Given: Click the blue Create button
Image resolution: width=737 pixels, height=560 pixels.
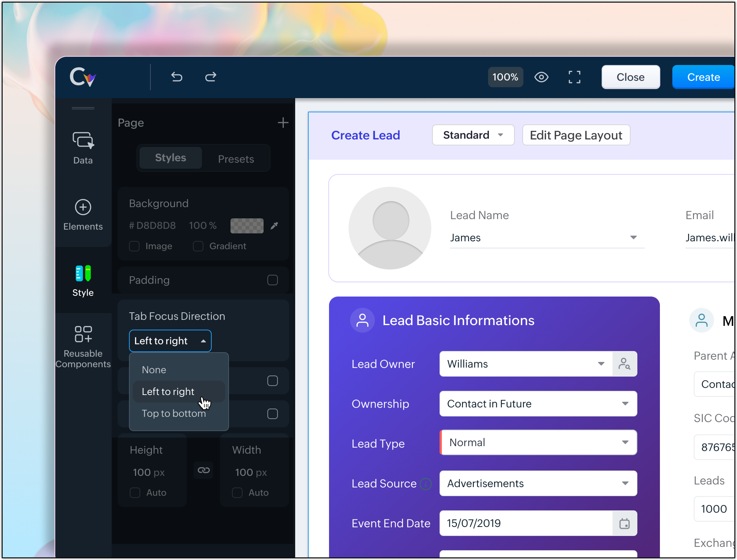Looking at the screenshot, I should coord(703,77).
